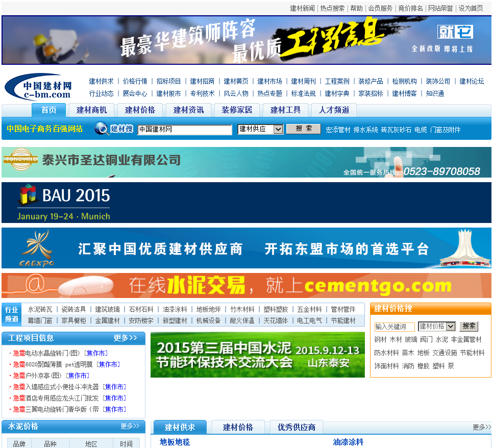Click the CAEXPO logo in banner
Viewport: 493px width, 448px height.
point(37,248)
